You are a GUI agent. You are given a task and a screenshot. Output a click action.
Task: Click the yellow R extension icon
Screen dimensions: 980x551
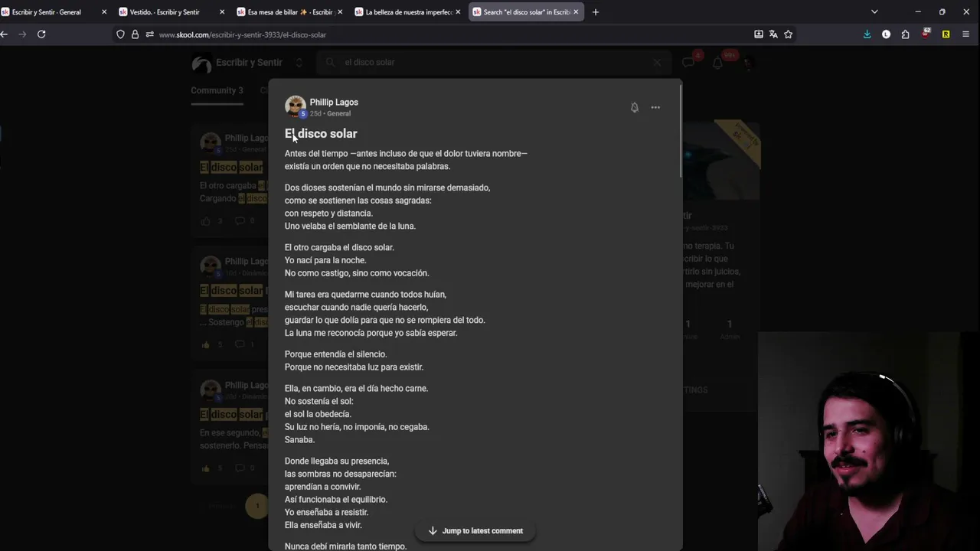click(x=946, y=34)
